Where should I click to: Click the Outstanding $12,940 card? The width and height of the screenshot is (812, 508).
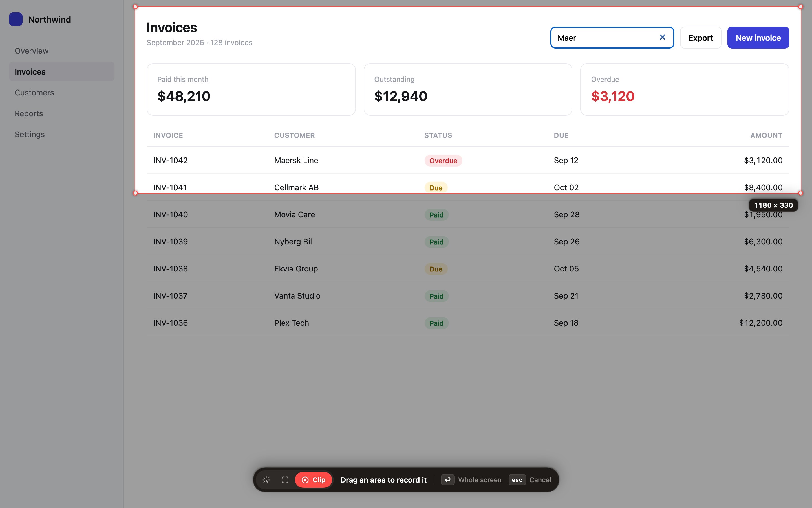click(x=468, y=89)
